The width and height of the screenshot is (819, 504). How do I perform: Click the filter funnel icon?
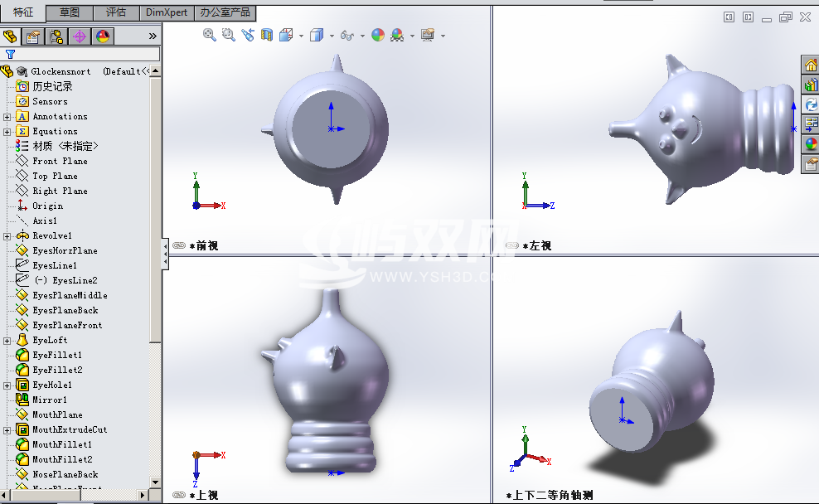(x=10, y=54)
